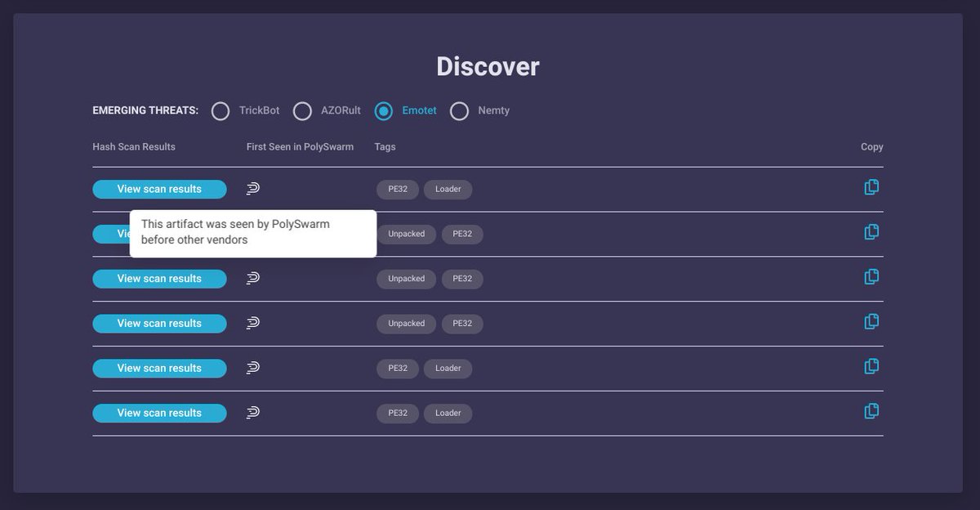Click the PE32 tag in the fifth row
This screenshot has width=980, height=510.
[398, 369]
